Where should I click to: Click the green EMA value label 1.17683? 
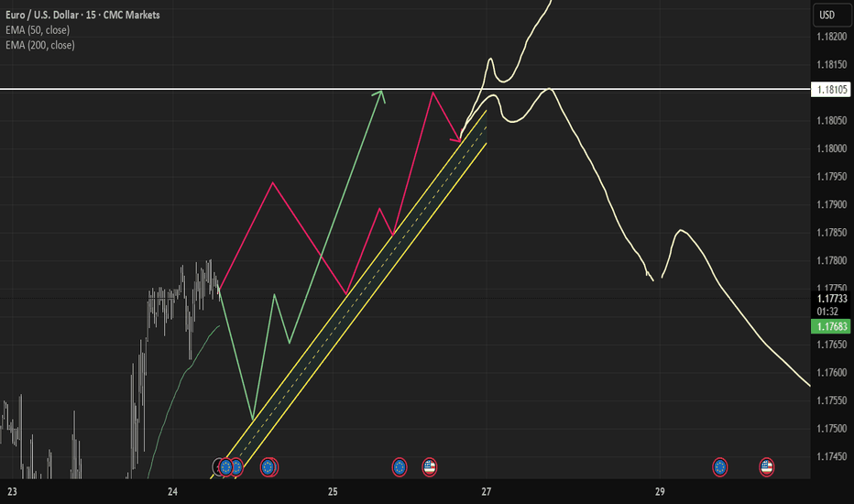[831, 326]
